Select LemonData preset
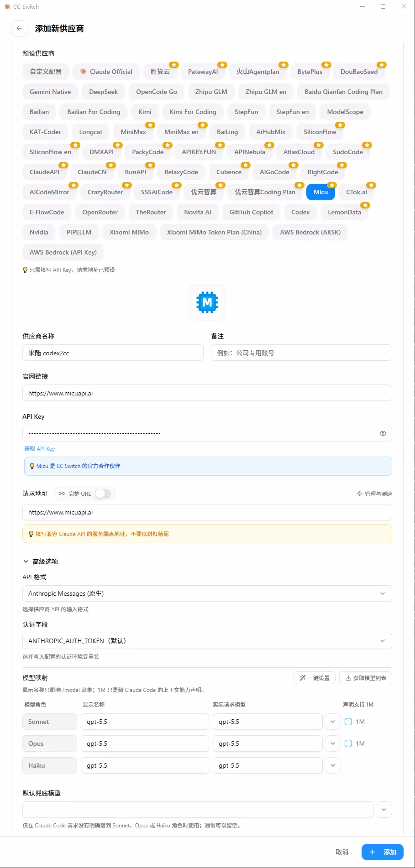 345,212
